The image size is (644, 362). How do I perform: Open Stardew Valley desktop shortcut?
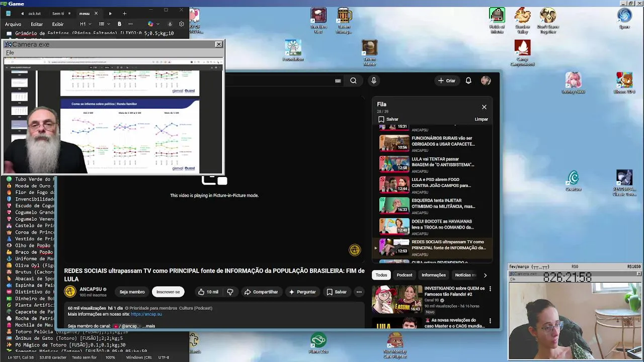522,21
